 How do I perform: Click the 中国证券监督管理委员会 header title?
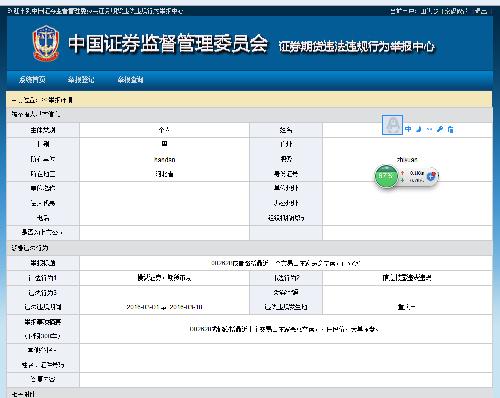[168, 43]
